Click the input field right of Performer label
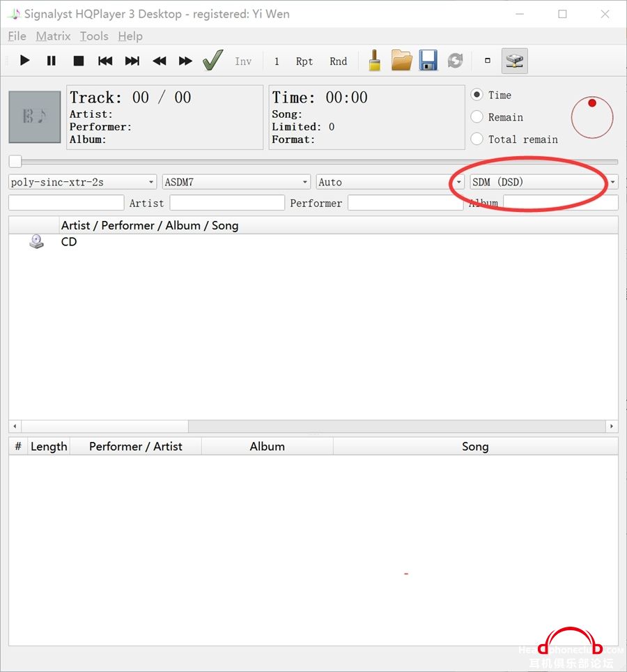This screenshot has width=627, height=672. [405, 203]
